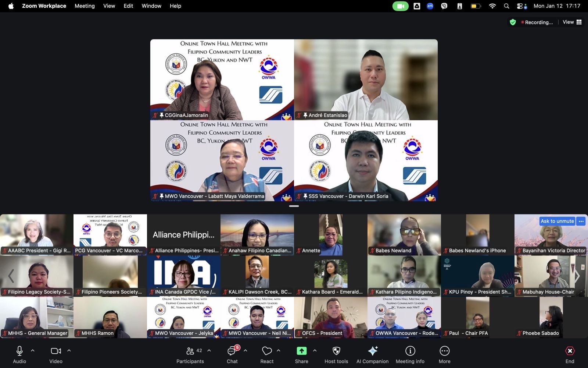
Task: Toggle the camera Video button
Action: [56, 355]
